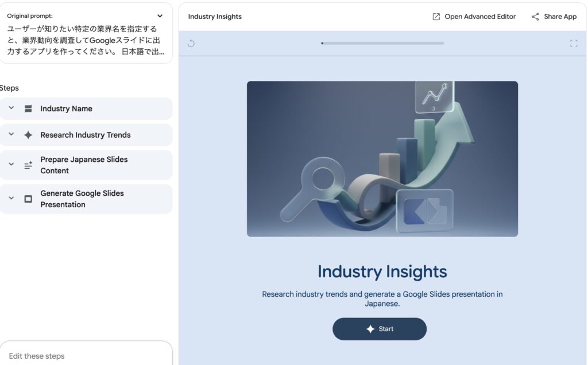588x365 pixels.
Task: Collapse the Original prompt panel chevron
Action: click(x=160, y=16)
